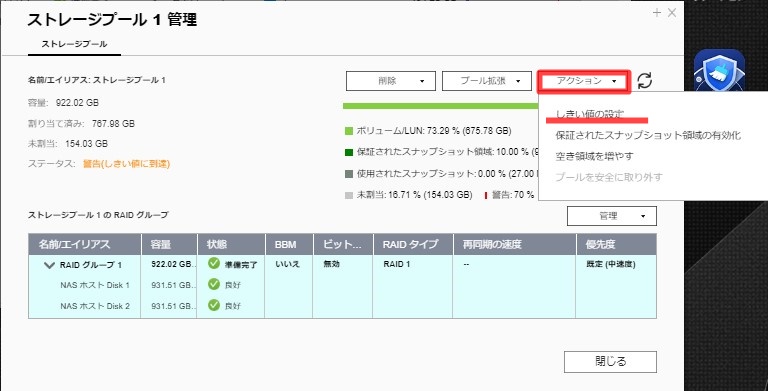Click the 名前/エイリアス column header

(85, 244)
